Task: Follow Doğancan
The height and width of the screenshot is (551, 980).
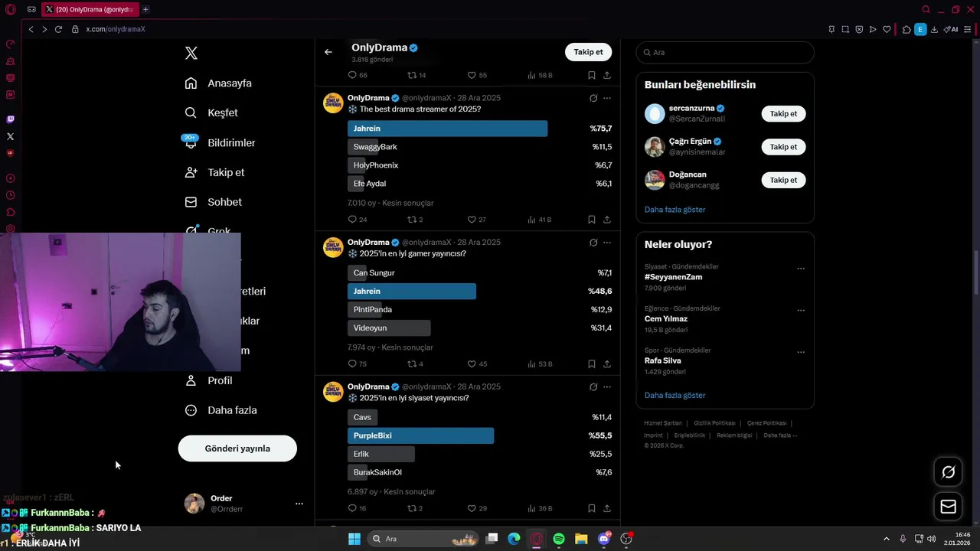Action: (x=783, y=180)
